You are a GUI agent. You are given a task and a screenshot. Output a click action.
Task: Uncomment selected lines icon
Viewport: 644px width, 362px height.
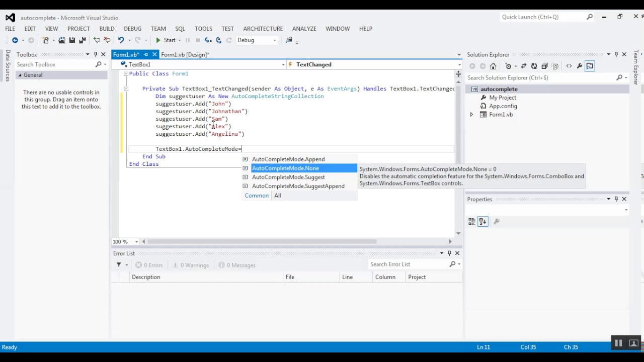point(107,40)
